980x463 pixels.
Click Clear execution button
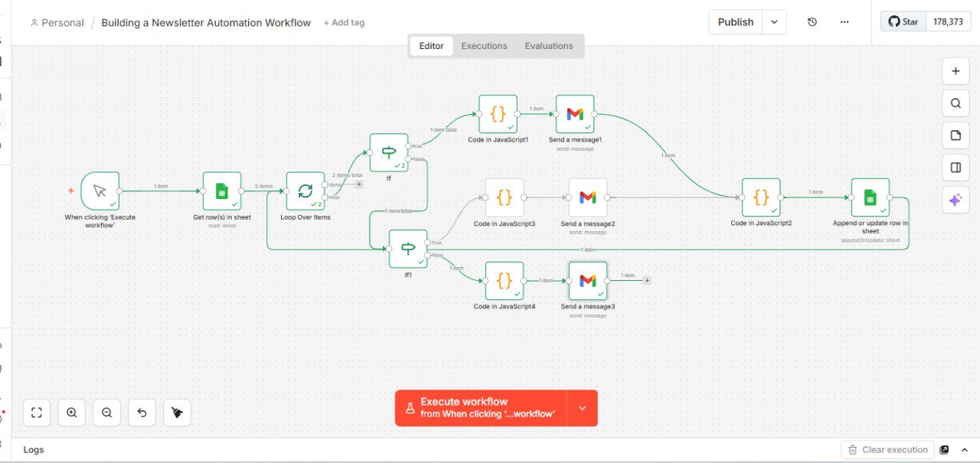click(x=887, y=450)
